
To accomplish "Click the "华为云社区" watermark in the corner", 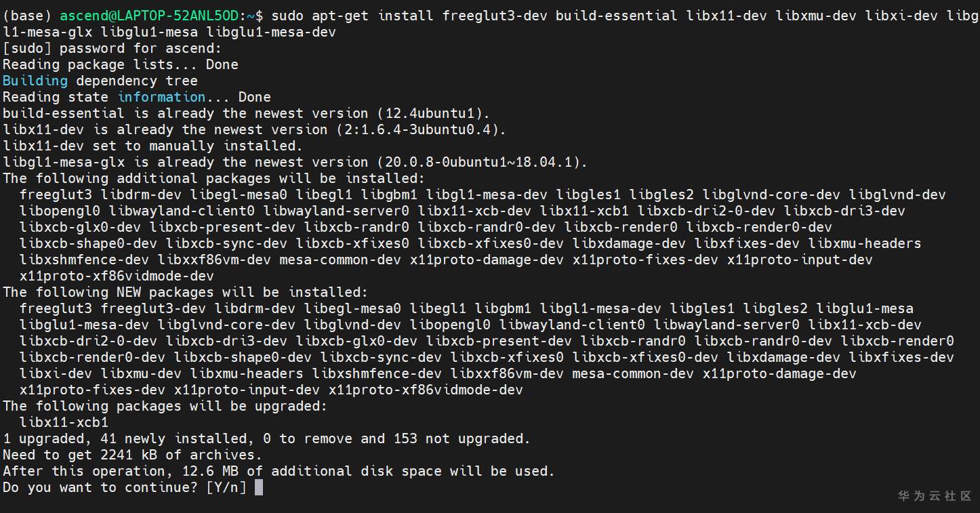I will click(x=935, y=496).
